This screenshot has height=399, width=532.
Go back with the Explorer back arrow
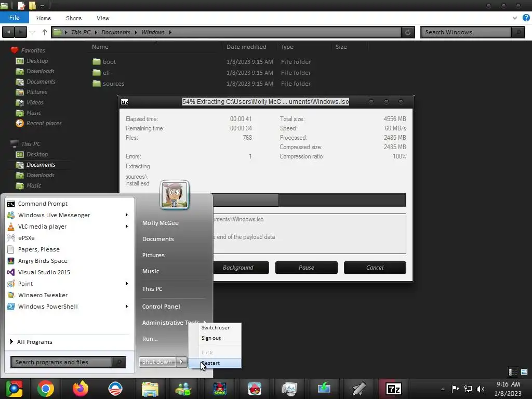[x=8, y=32]
